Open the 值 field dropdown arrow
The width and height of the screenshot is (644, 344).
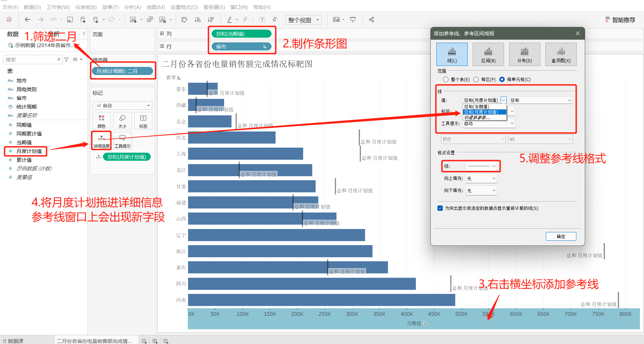504,100
